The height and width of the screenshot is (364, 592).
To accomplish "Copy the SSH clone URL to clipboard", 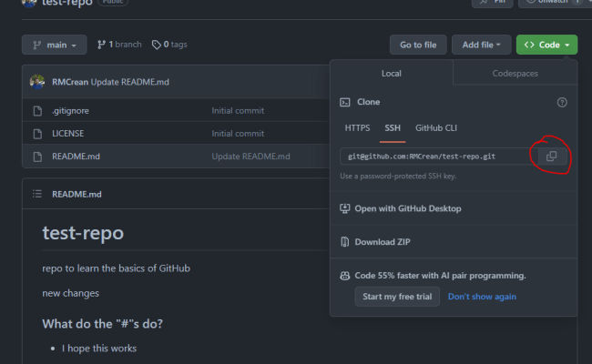I will click(552, 157).
